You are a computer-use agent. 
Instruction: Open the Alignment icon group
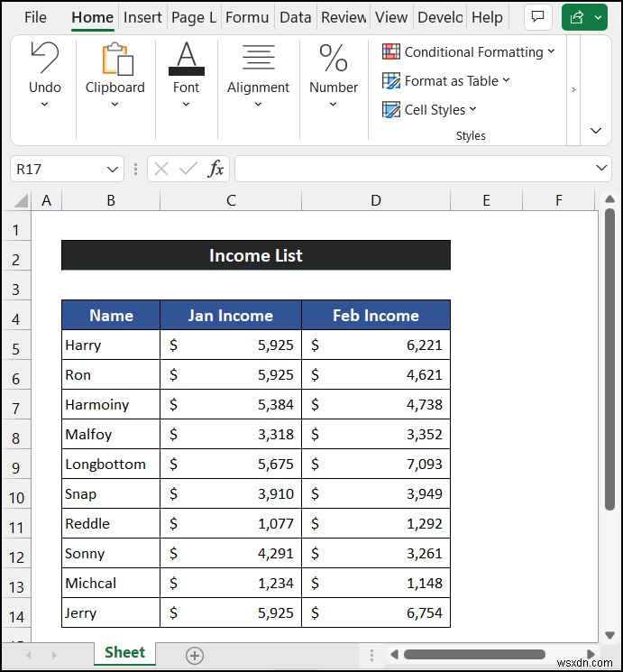click(x=258, y=60)
